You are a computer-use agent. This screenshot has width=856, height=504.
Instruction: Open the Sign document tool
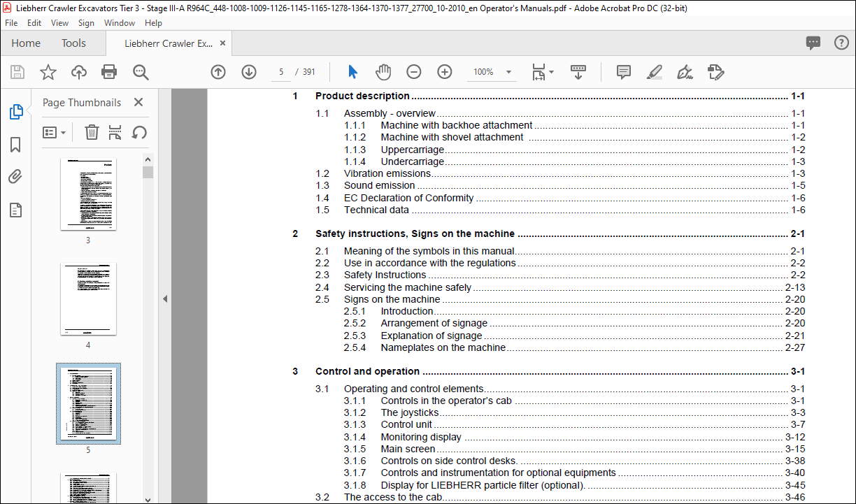pyautogui.click(x=685, y=72)
